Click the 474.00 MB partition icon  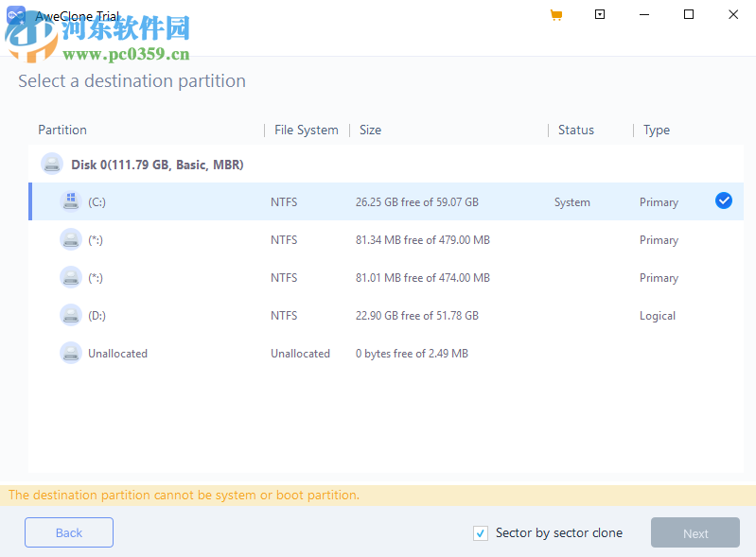tap(71, 277)
